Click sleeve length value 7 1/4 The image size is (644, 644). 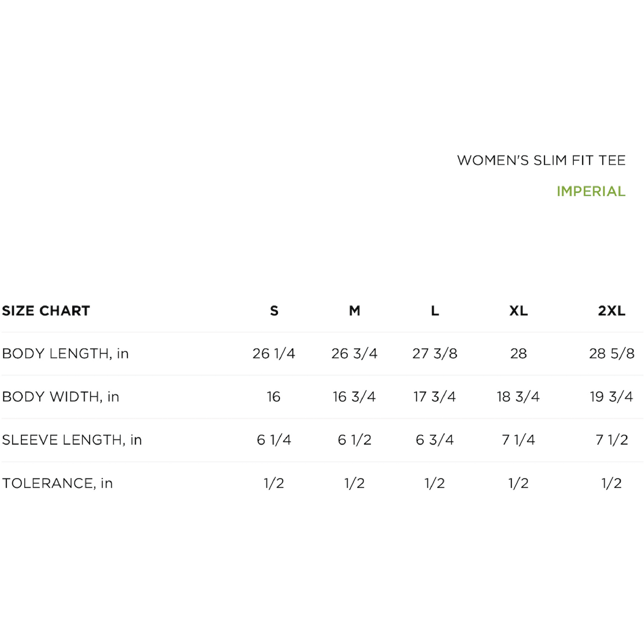click(x=518, y=440)
